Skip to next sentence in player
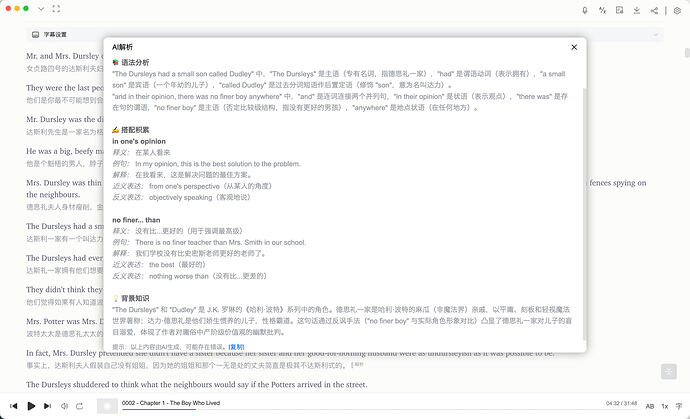The width and height of the screenshot is (690, 419). (48, 406)
